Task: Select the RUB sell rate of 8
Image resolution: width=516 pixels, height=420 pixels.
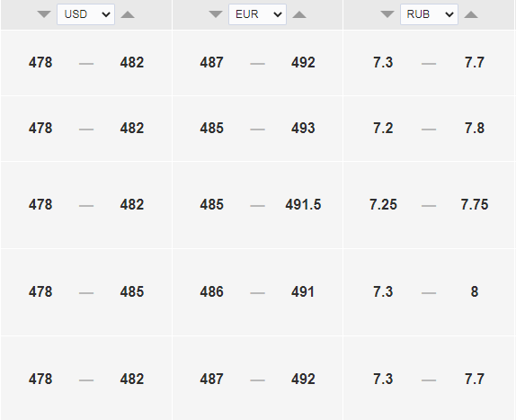Action: [x=475, y=292]
